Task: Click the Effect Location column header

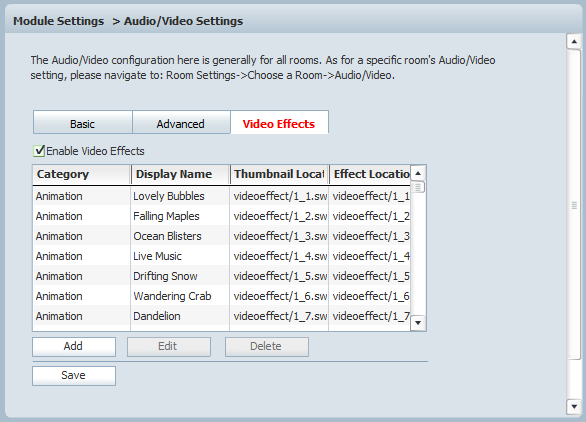Action: point(370,175)
